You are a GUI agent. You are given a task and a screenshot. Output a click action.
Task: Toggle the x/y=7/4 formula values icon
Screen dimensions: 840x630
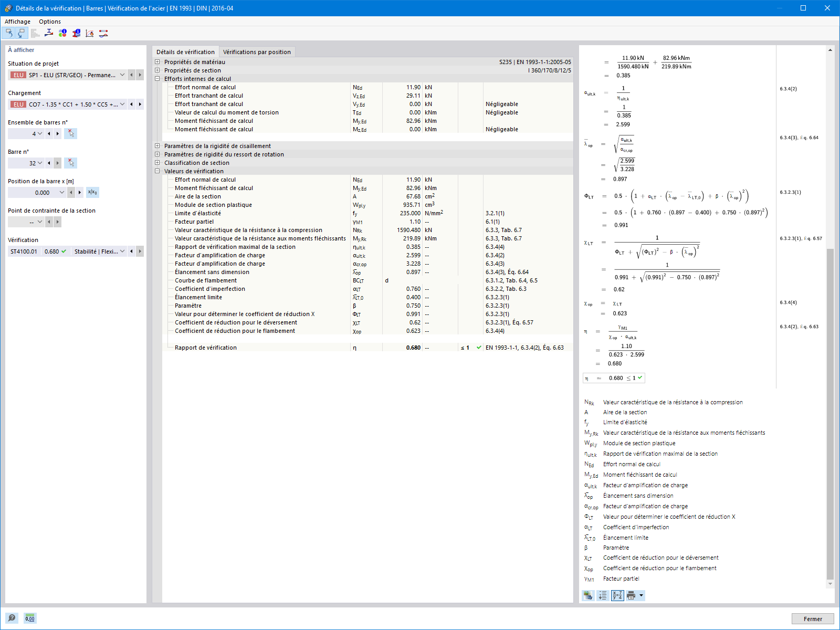point(617,595)
